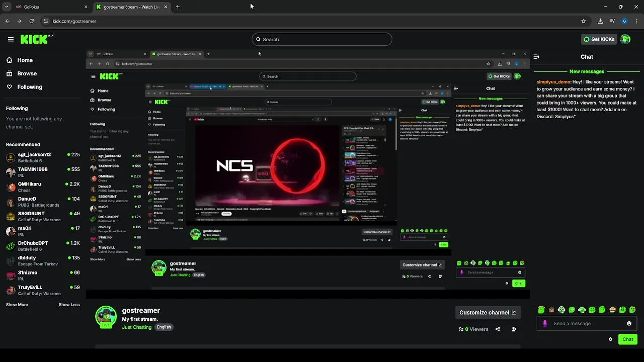Bookmark this page with the star icon
Viewport: 644px width, 362px height.
pos(584,21)
